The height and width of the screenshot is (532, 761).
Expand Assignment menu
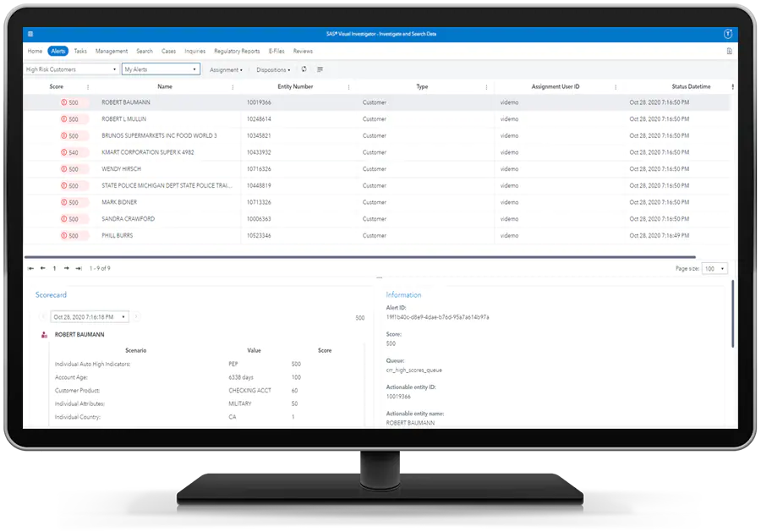pyautogui.click(x=226, y=70)
